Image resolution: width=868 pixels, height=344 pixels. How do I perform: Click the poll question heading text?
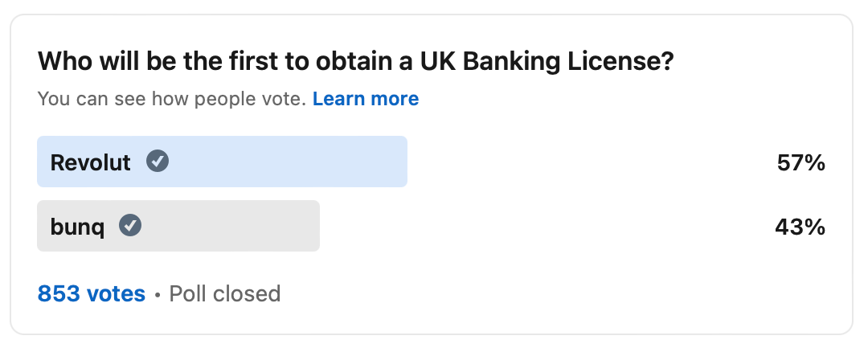click(x=355, y=62)
